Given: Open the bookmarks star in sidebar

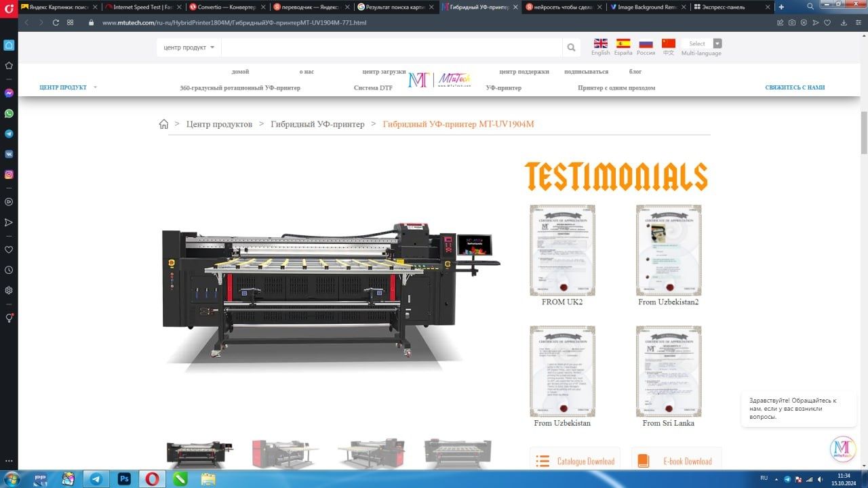Looking at the screenshot, I should [x=9, y=66].
